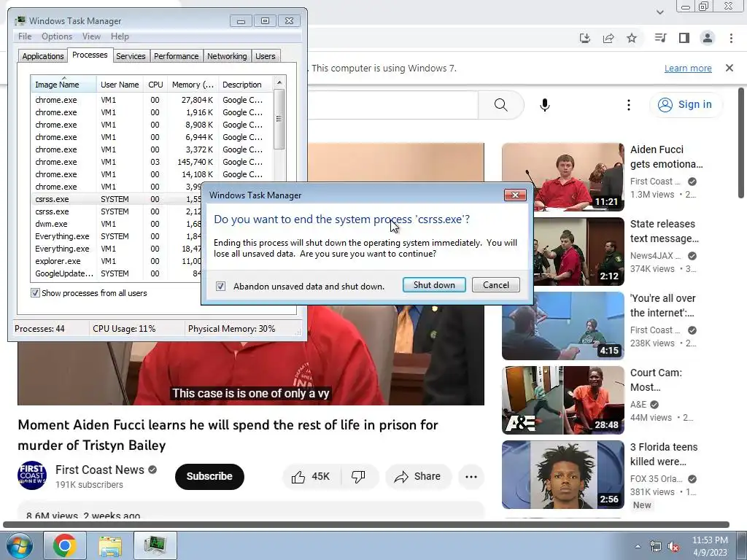
Task: Click the Sign in button on YouTube
Action: [x=685, y=104]
